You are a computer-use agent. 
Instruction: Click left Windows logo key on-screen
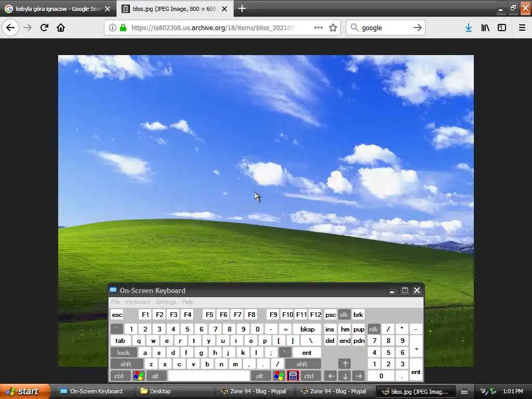139,376
